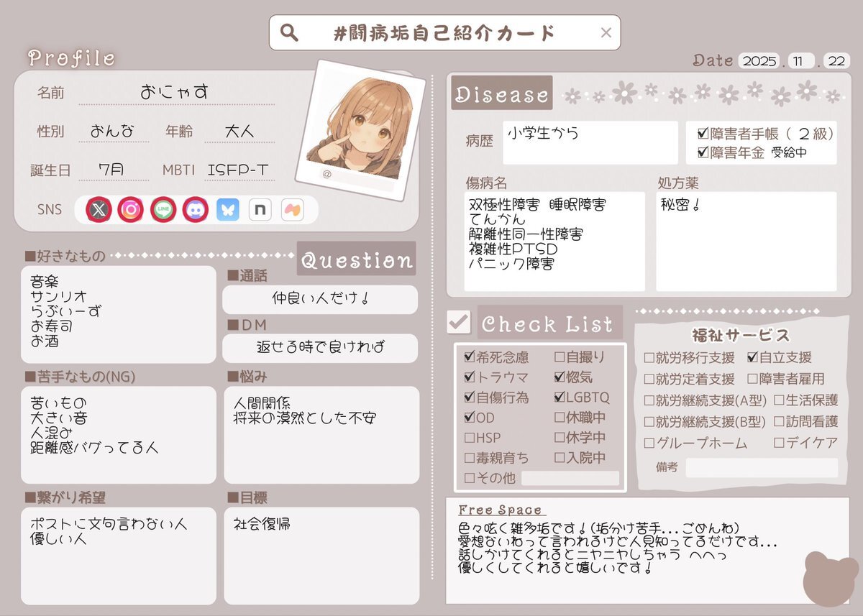863x616 pixels.
Task: Toggle the 障害者手帳 checkbox
Action: (703, 134)
